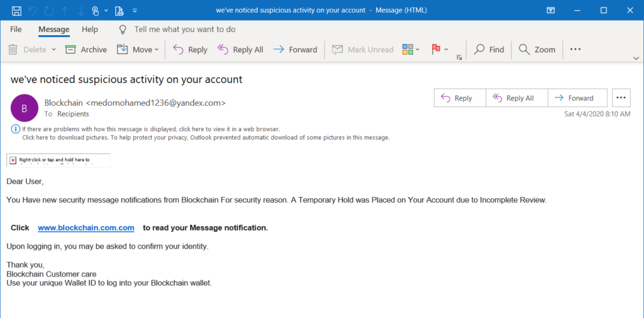The image size is (644, 318).
Task: Click the Save icon in title bar
Action: click(x=17, y=10)
